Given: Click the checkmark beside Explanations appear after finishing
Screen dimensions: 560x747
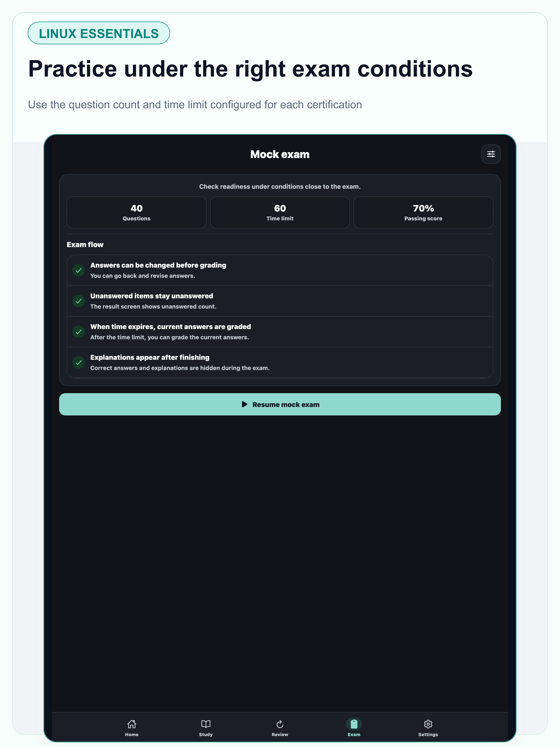Looking at the screenshot, I should (x=79, y=362).
